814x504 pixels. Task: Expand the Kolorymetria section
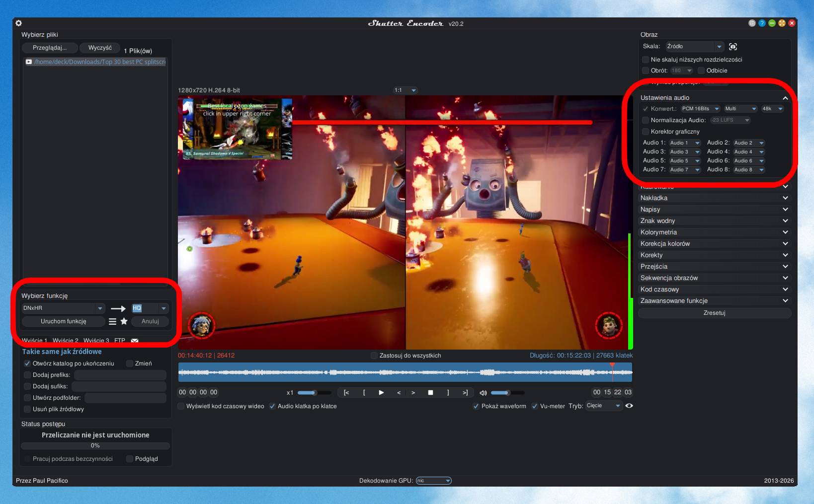[714, 232]
